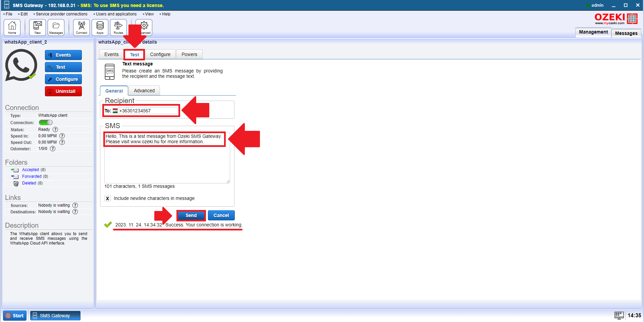Click the Cancel button

221,215
